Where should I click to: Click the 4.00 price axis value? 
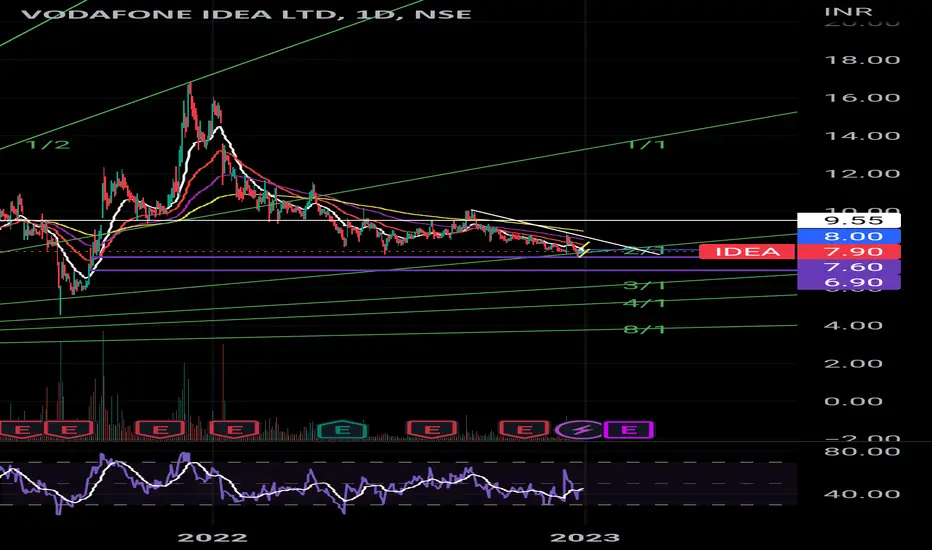pyautogui.click(x=854, y=326)
